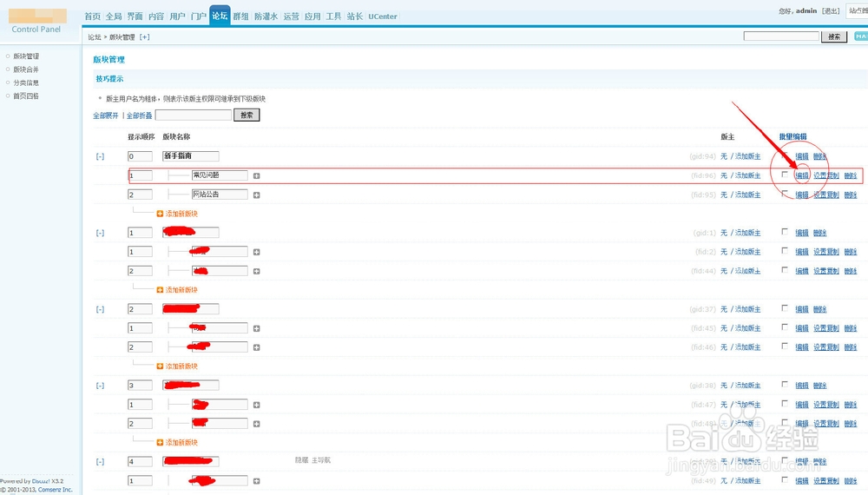
Task: Enable the checkbox in the fid:46 row
Action: coord(785,346)
